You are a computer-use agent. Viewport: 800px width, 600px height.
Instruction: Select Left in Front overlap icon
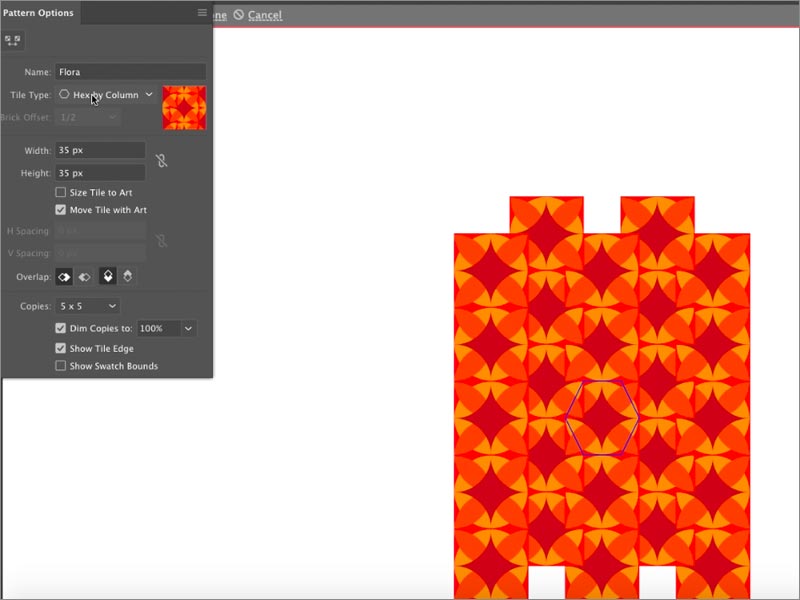coord(62,276)
